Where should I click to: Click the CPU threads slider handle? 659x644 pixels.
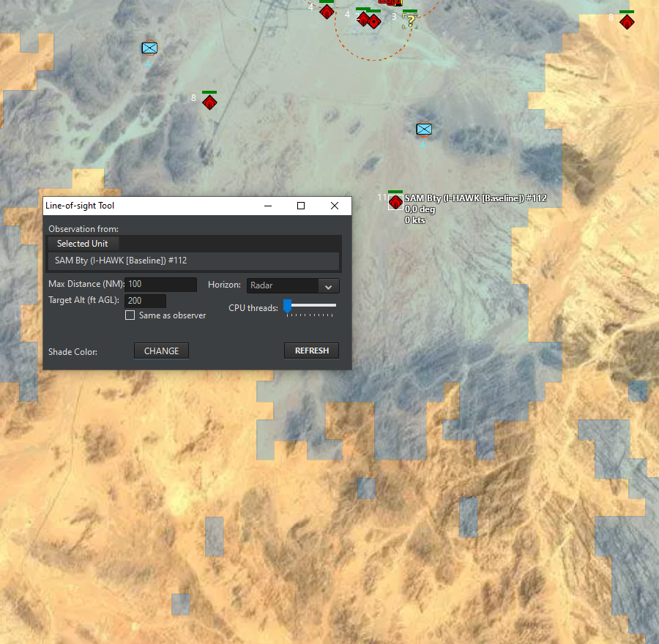pos(288,306)
